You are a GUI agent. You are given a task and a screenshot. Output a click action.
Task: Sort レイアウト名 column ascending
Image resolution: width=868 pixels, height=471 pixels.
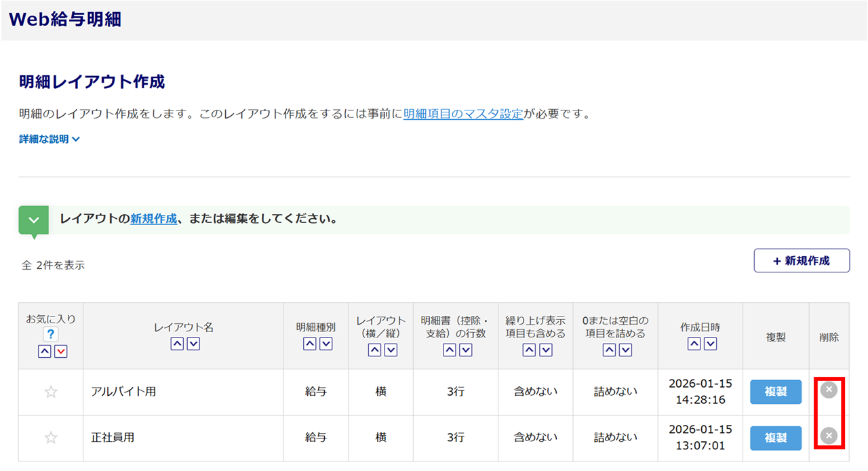(176, 344)
